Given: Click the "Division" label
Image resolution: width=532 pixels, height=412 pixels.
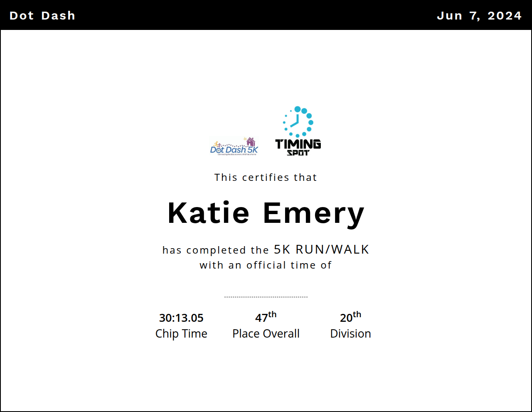Looking at the screenshot, I should (350, 333).
